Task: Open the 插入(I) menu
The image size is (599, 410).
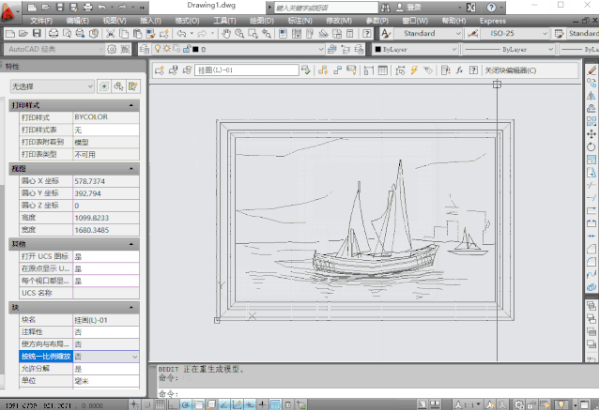Action: [x=150, y=21]
